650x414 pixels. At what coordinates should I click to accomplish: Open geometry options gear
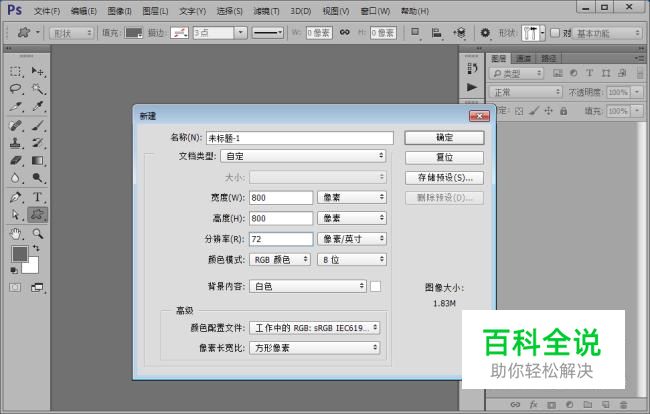[x=485, y=32]
